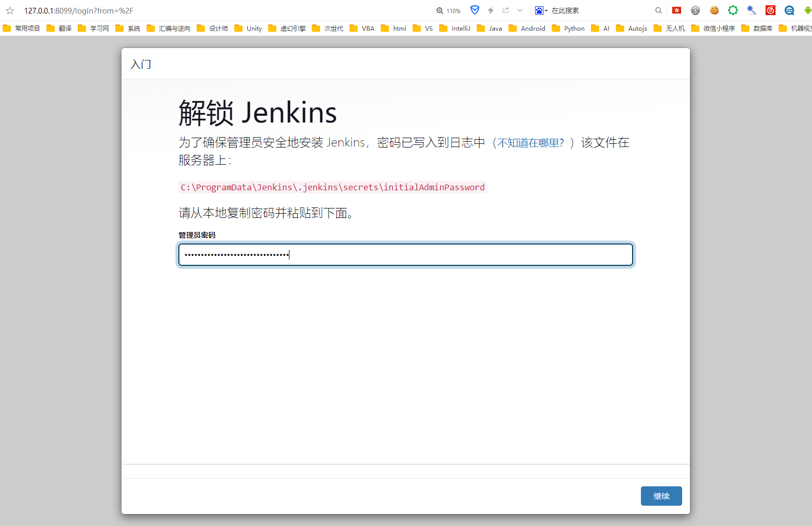Click the green Android robot extension icon
The image size is (812, 526).
click(x=808, y=10)
